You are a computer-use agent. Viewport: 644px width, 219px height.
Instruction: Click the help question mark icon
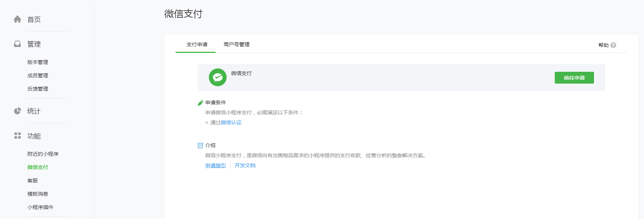click(x=613, y=45)
